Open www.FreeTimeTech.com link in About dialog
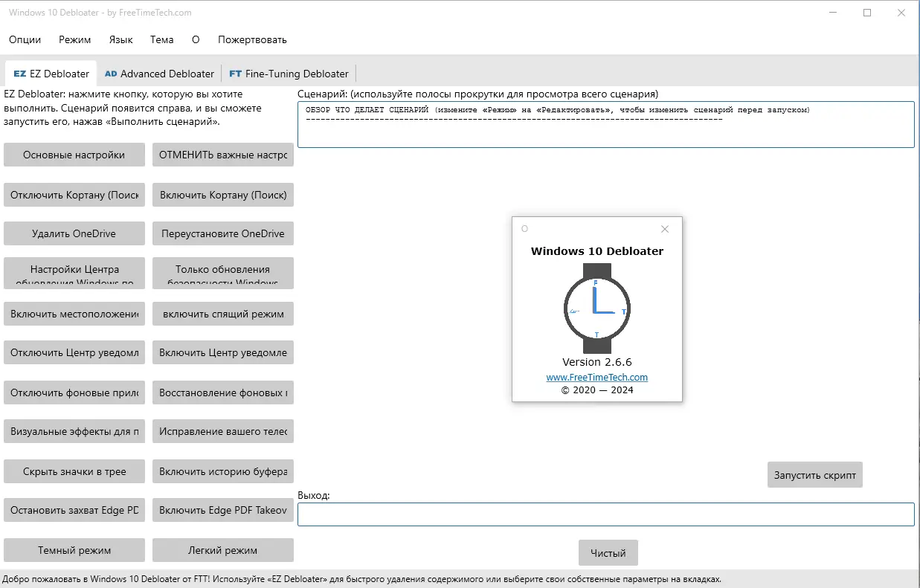 tap(597, 377)
